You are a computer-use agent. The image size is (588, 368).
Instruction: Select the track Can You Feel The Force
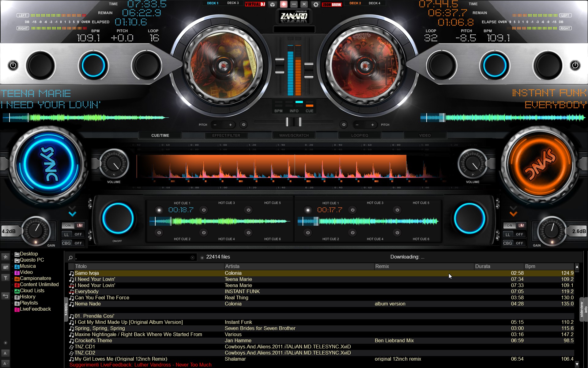pos(102,297)
